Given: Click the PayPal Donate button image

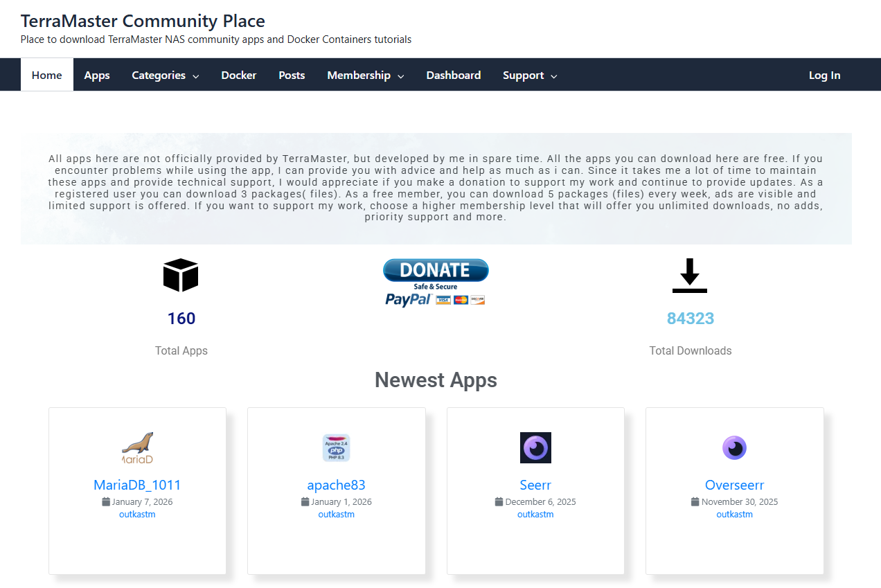Looking at the screenshot, I should [x=436, y=283].
